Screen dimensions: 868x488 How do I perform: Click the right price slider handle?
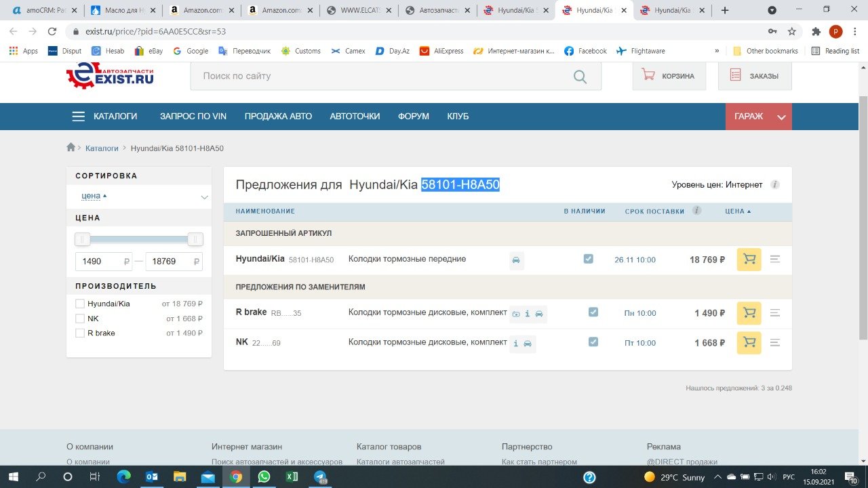[x=195, y=239]
